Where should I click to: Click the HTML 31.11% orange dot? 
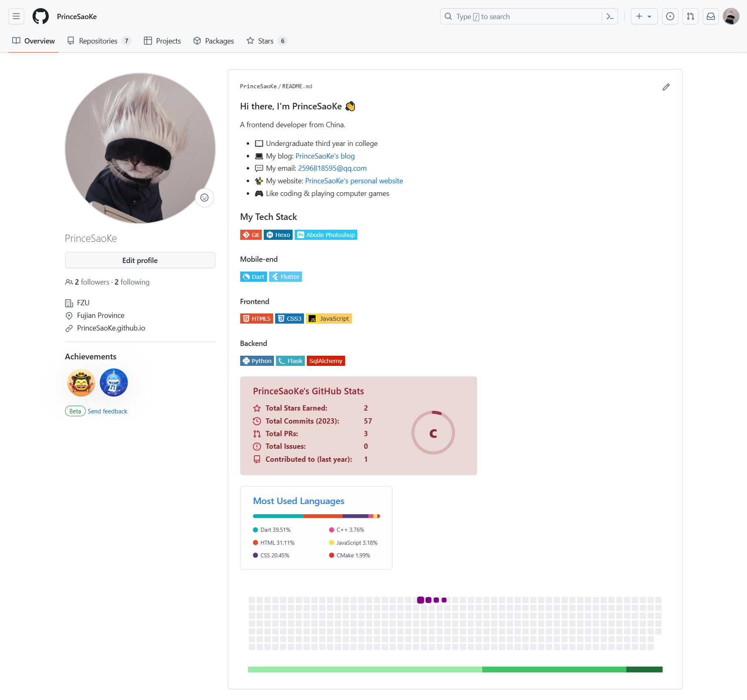pos(255,542)
